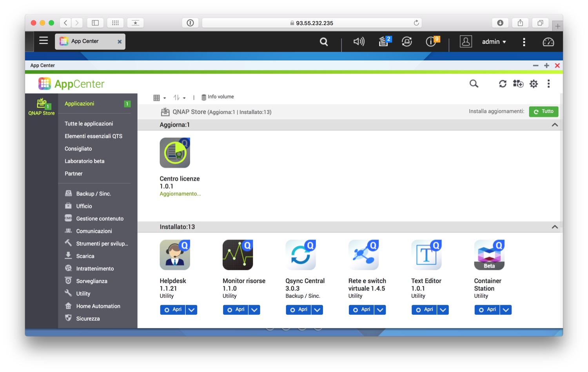Click the Container Station app icon
Viewport: 588px width, 372px height.
point(489,255)
